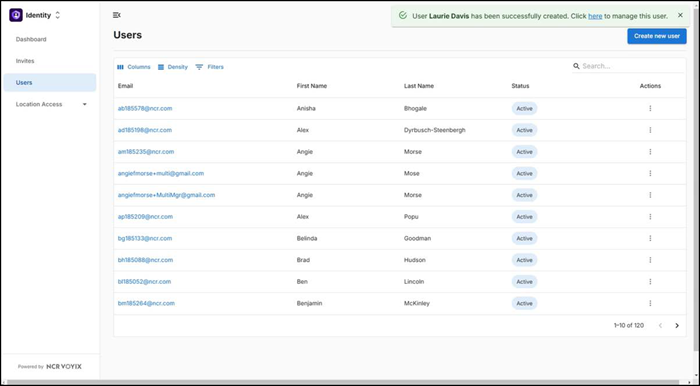Open actions menu for Angie Mose
The width and height of the screenshot is (700, 386).
(x=650, y=173)
